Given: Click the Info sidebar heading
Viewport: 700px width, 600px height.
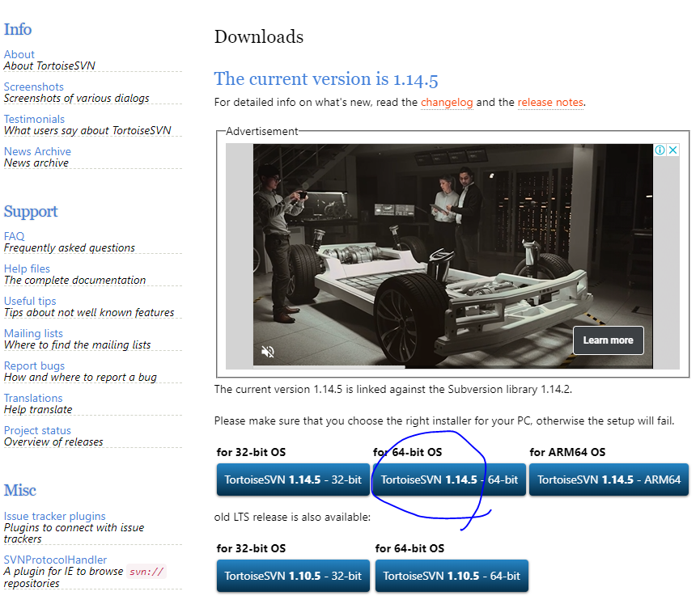Looking at the screenshot, I should tap(18, 29).
